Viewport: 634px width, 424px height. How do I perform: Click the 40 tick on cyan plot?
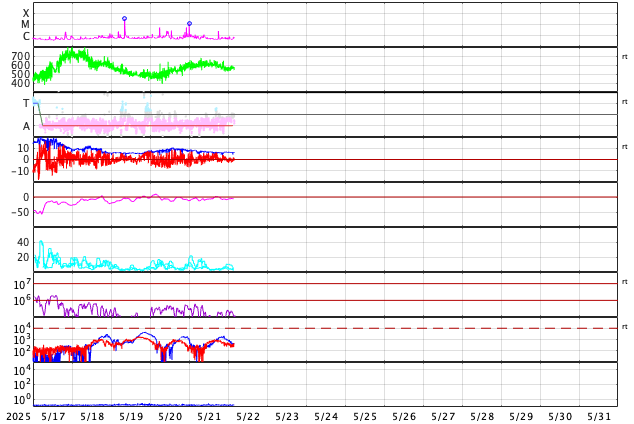point(23,242)
